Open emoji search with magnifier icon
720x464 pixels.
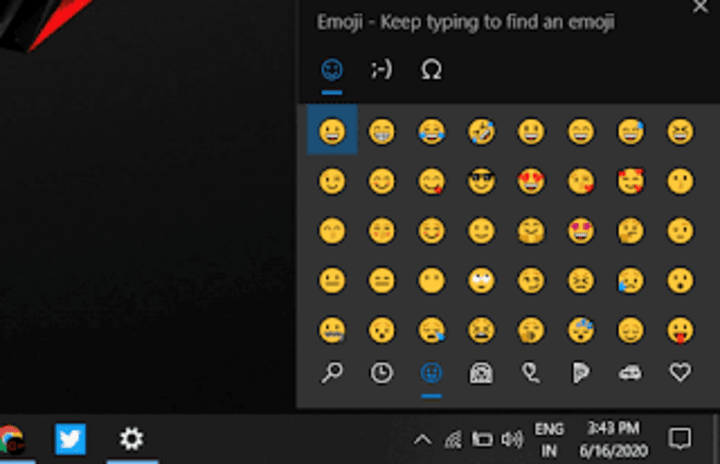(332, 373)
